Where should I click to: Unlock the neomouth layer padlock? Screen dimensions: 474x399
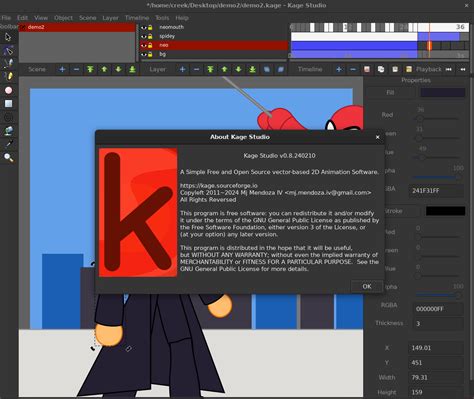(x=150, y=27)
